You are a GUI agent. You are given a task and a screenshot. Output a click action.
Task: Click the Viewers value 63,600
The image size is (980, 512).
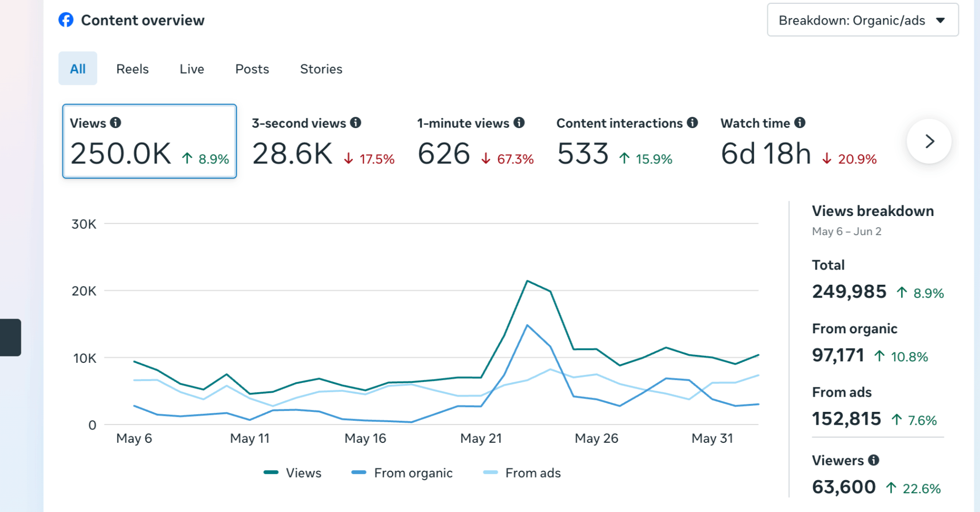(x=844, y=487)
